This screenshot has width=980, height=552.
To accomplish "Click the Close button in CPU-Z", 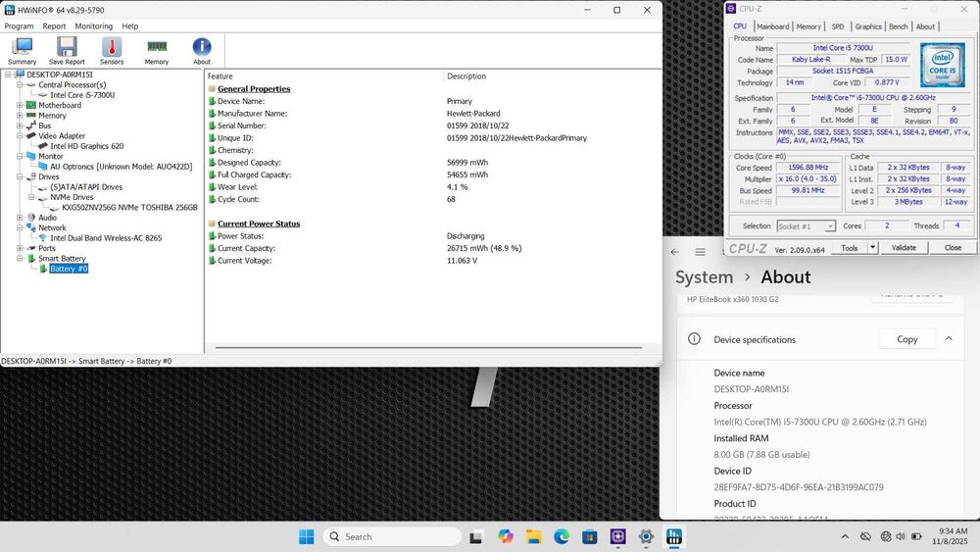I will 953,247.
